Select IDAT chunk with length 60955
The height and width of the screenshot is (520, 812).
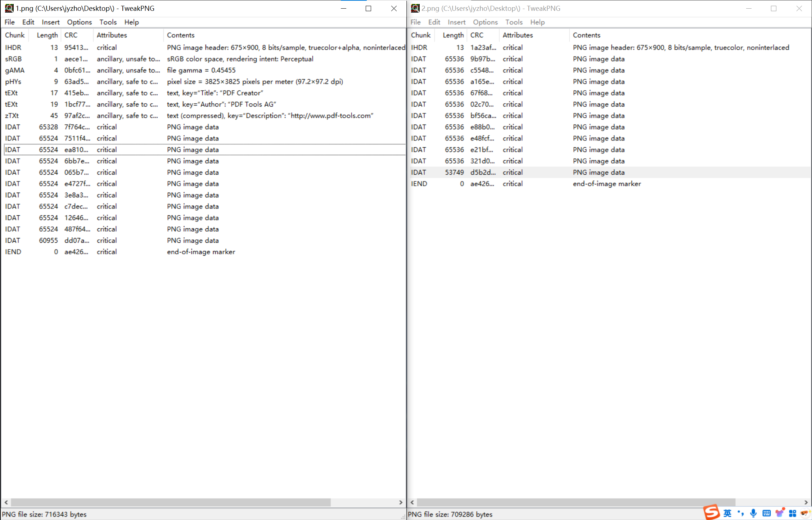(204, 240)
